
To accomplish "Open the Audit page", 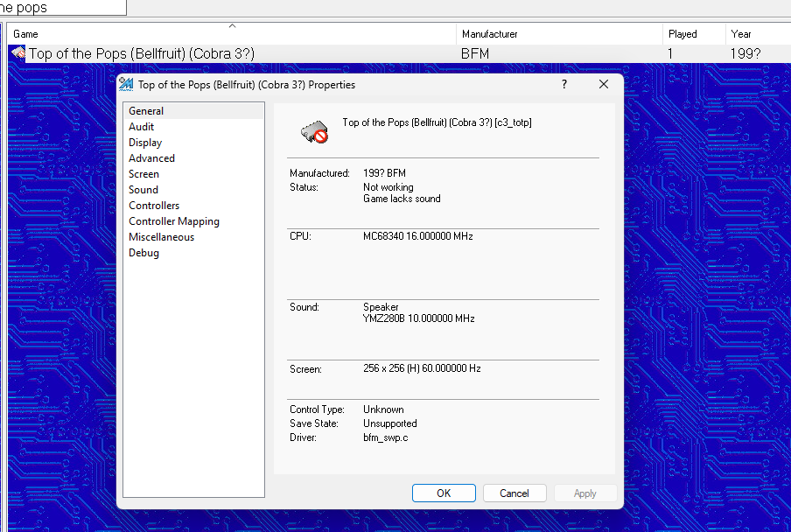I will tap(142, 127).
